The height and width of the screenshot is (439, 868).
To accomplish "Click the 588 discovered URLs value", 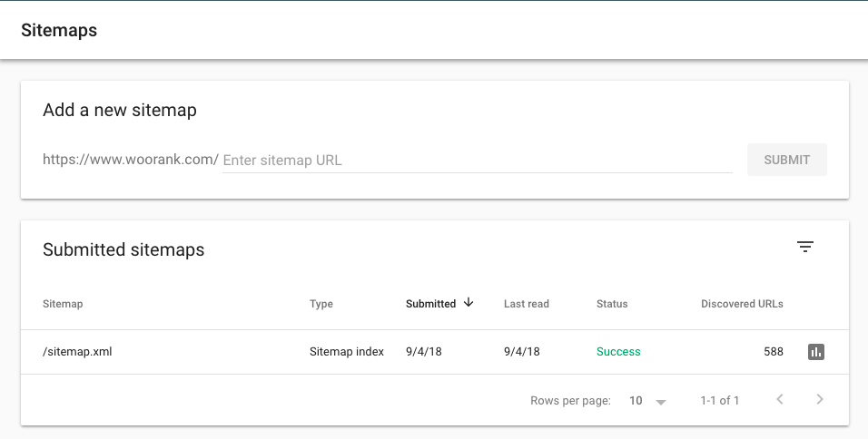I will (773, 352).
